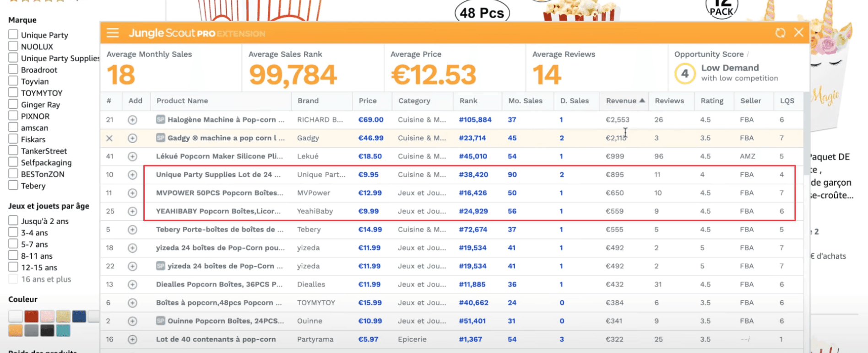Refresh the Jungle Scout extension data

click(x=780, y=33)
